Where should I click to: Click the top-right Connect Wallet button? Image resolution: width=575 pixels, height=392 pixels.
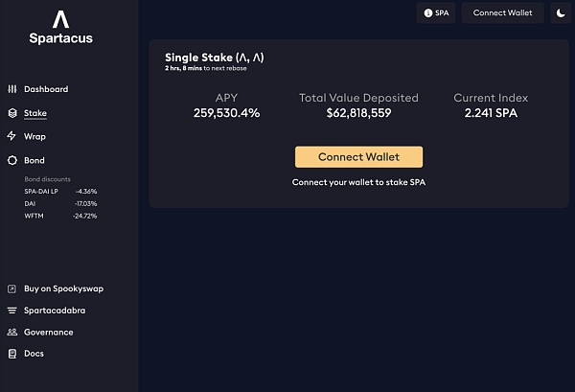click(x=502, y=13)
